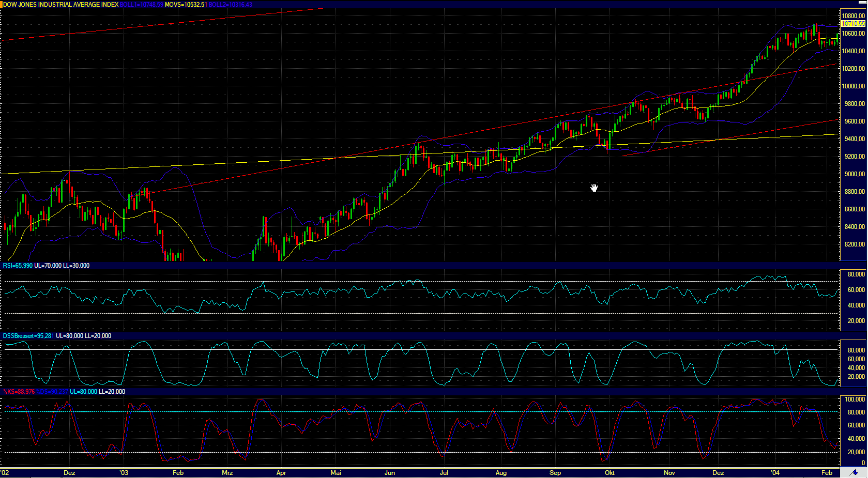Click the BOLL1=10748,59 indicator label
The width and height of the screenshot is (868, 478).
pos(142,5)
